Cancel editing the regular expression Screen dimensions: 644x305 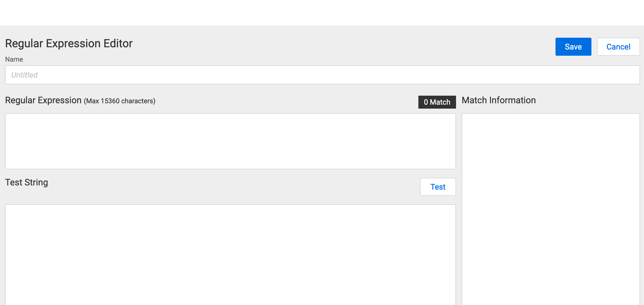click(618, 46)
